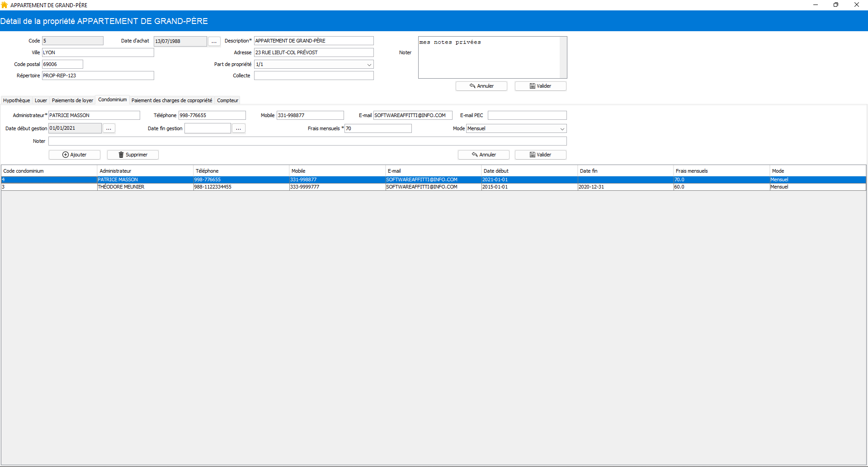868x467 pixels.
Task: Click the Adresse field
Action: pos(314,52)
